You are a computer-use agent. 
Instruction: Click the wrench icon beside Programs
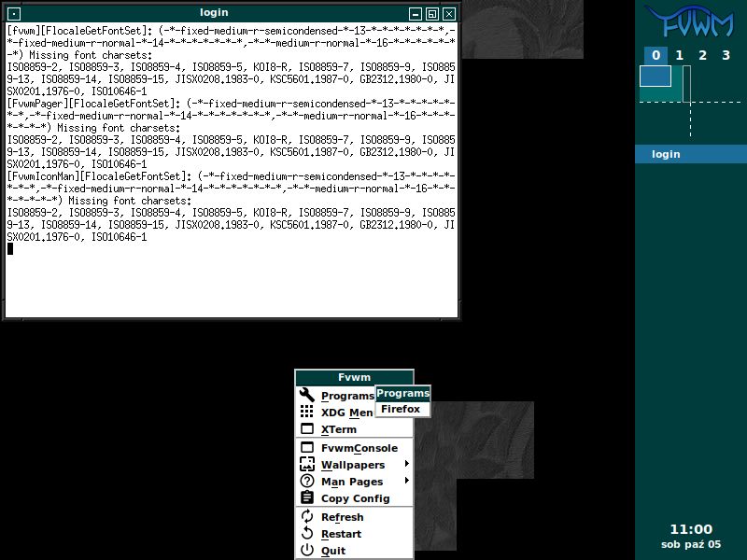pos(307,395)
